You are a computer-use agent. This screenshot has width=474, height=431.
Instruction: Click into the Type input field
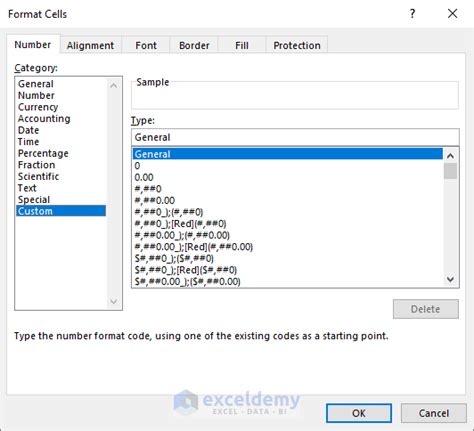pyautogui.click(x=295, y=137)
